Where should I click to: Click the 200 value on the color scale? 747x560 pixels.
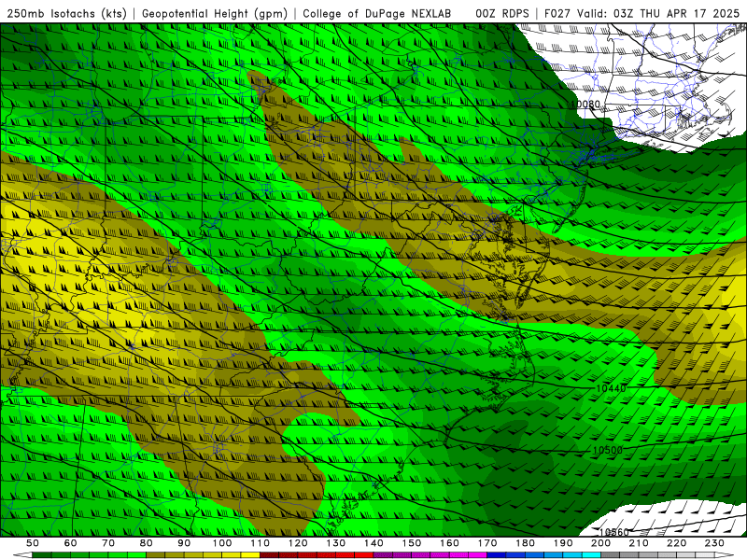600,543
